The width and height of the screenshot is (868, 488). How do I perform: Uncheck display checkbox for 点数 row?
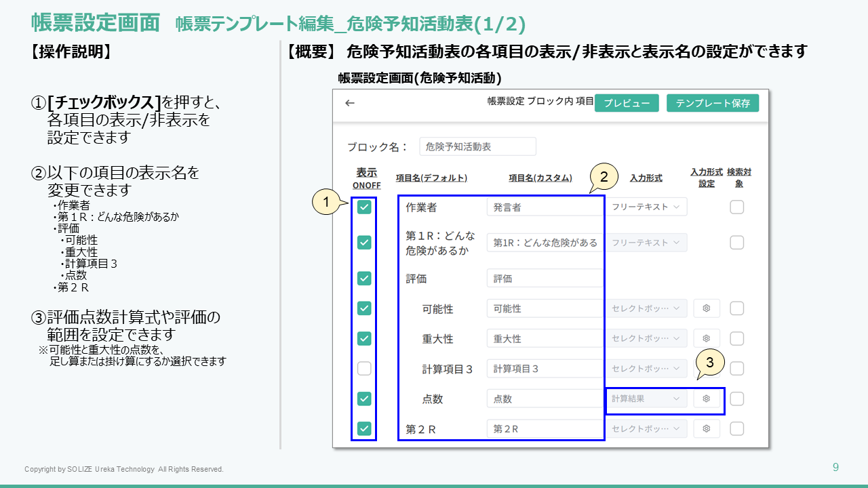click(x=364, y=399)
